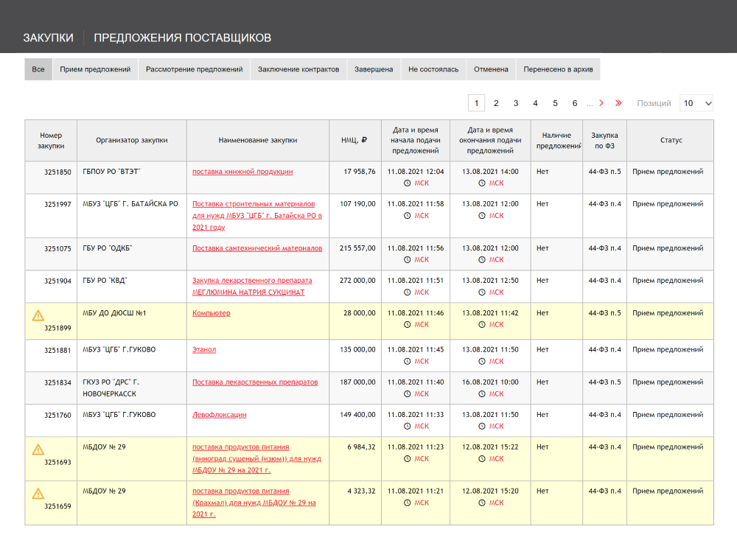Open "Закупки" section in top header
This screenshot has height=560, width=737.
(x=48, y=38)
